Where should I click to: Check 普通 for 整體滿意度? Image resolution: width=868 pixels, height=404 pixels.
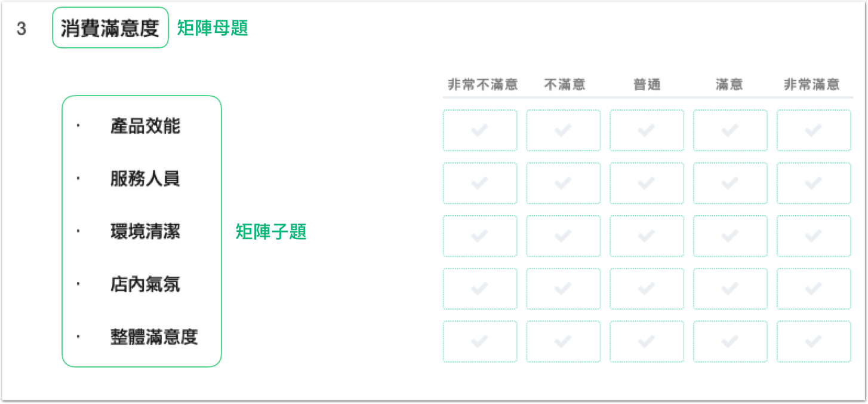point(647,341)
